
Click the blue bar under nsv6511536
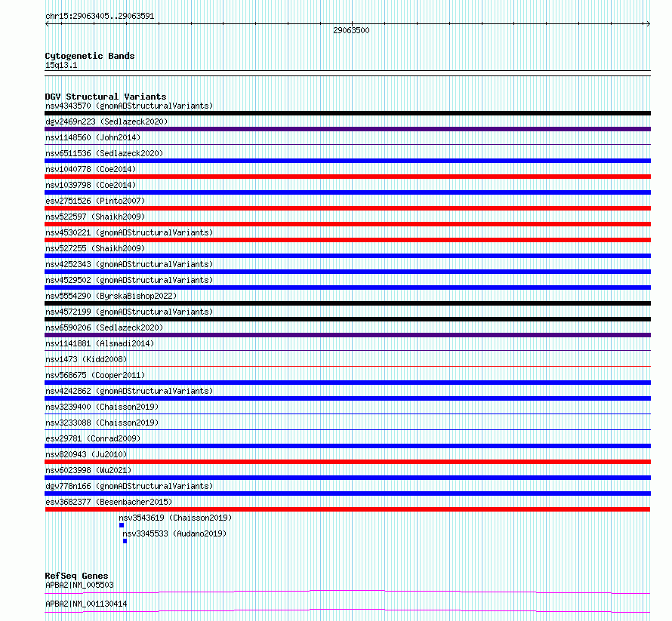coord(347,161)
